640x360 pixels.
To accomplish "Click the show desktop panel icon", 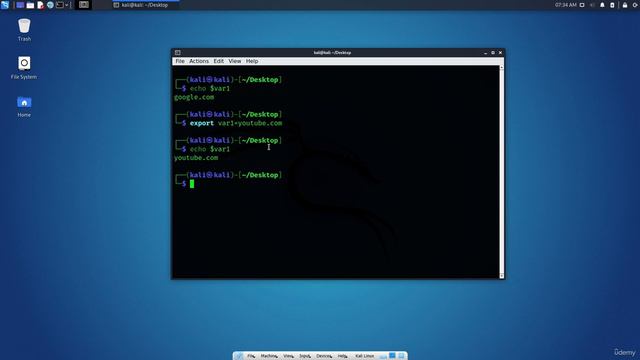I will [x=20, y=5].
